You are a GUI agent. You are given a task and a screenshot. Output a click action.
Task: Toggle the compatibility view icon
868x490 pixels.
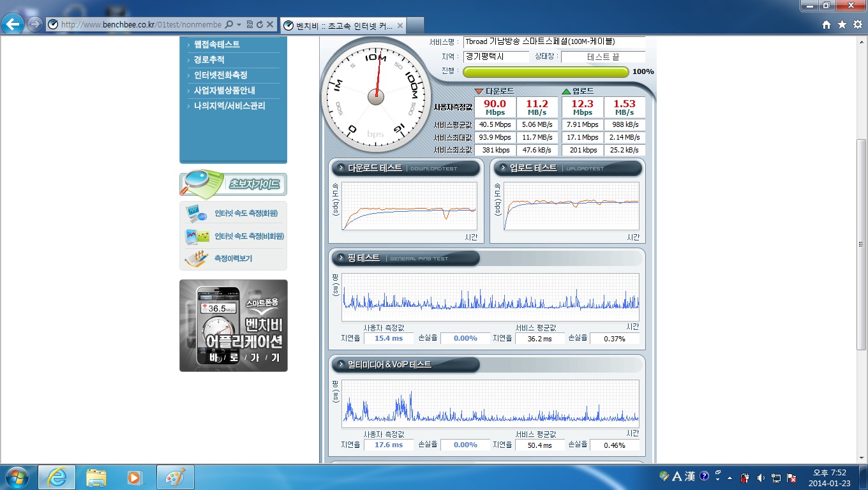pos(249,25)
